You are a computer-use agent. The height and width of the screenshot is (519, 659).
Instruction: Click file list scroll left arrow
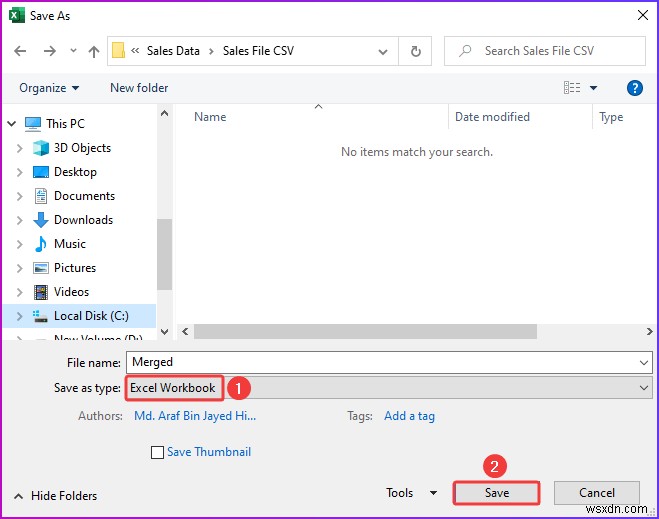click(185, 332)
